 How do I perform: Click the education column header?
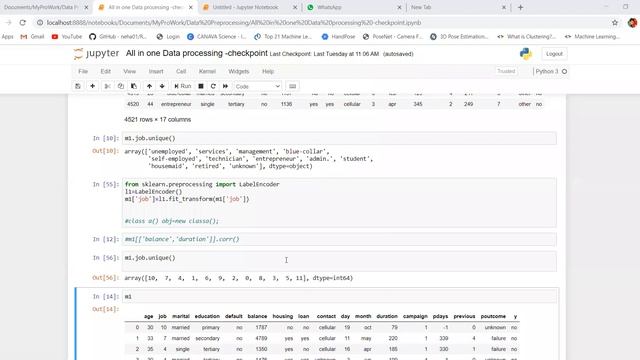point(207,316)
